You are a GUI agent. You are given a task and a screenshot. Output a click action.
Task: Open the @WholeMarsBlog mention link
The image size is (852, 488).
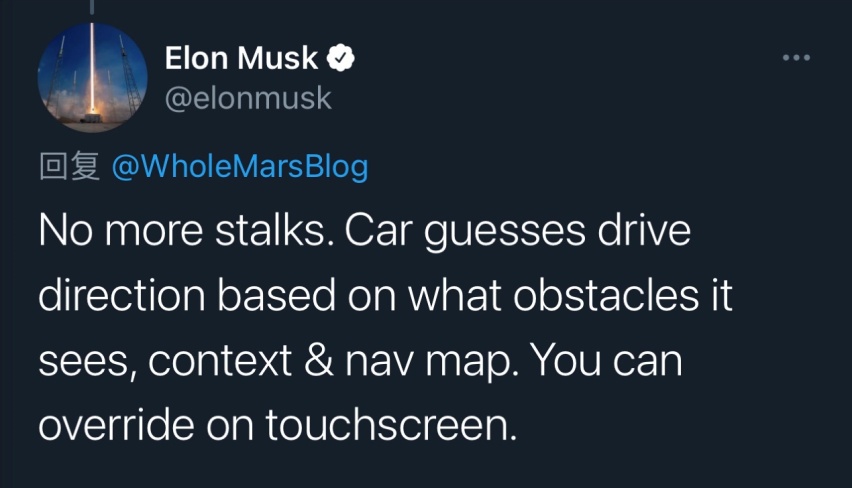coord(240,166)
